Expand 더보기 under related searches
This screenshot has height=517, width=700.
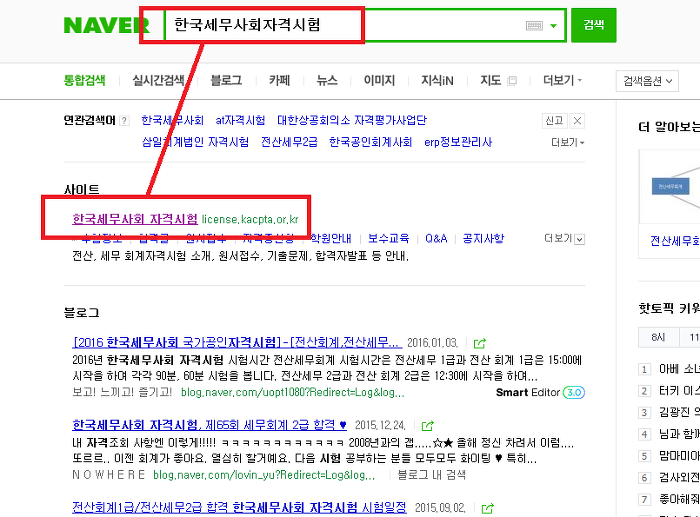click(x=567, y=142)
